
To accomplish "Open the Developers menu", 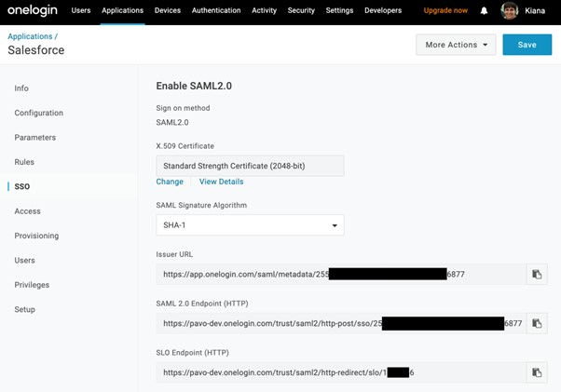I will 383,10.
